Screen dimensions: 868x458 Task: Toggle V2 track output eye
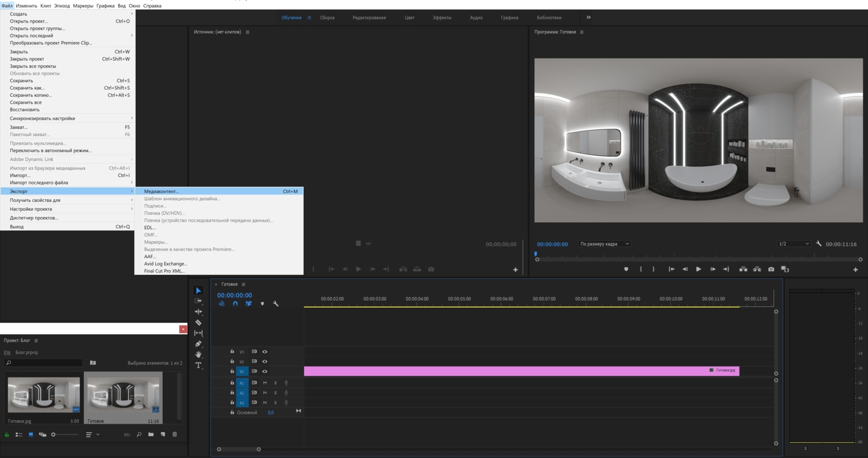tap(265, 362)
